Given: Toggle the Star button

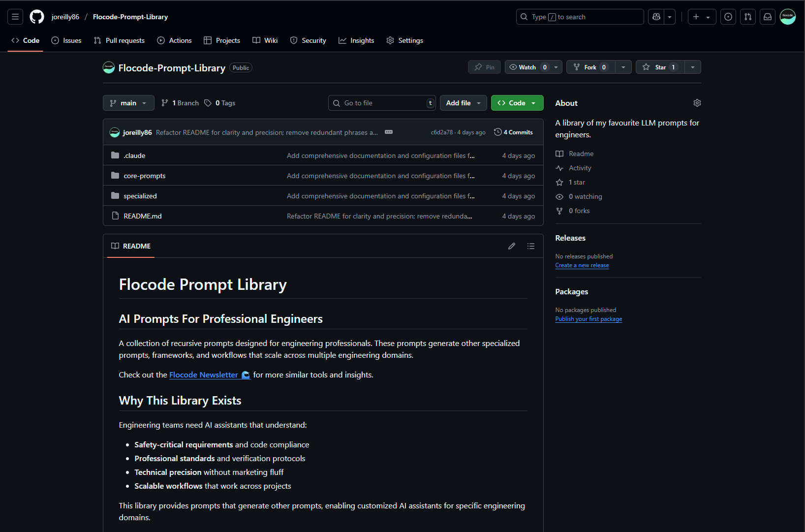Looking at the screenshot, I should 660,67.
